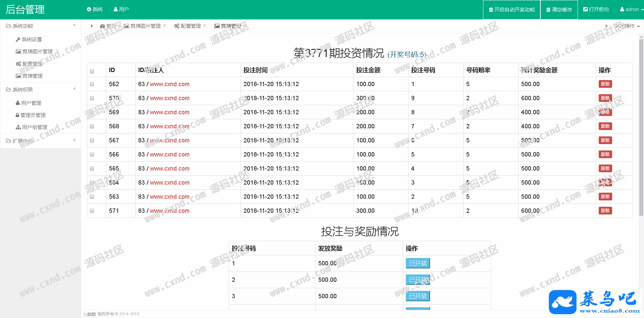Screen dimensions: 644x318
Task: Click the tab scroll-left arrow icon
Action: tap(92, 26)
